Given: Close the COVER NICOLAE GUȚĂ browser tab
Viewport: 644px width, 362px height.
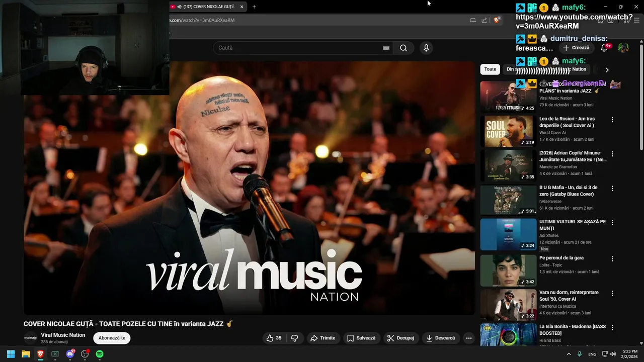Looking at the screenshot, I should 242,7.
